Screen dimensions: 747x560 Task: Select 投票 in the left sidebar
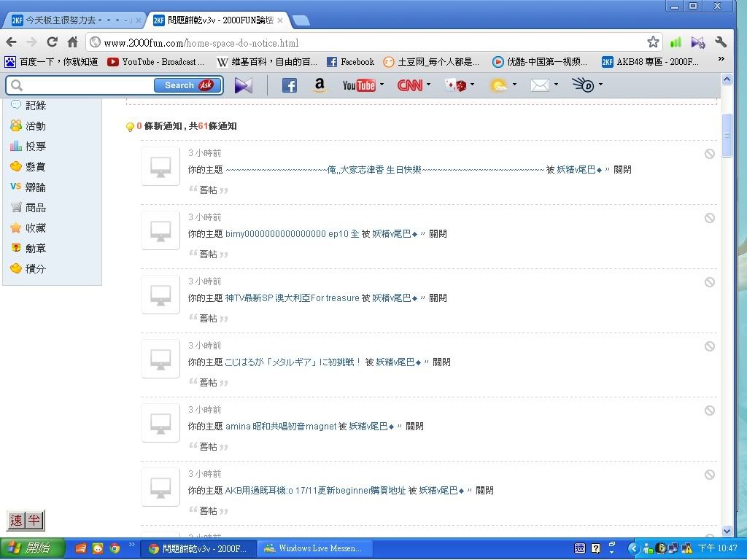coord(36,147)
